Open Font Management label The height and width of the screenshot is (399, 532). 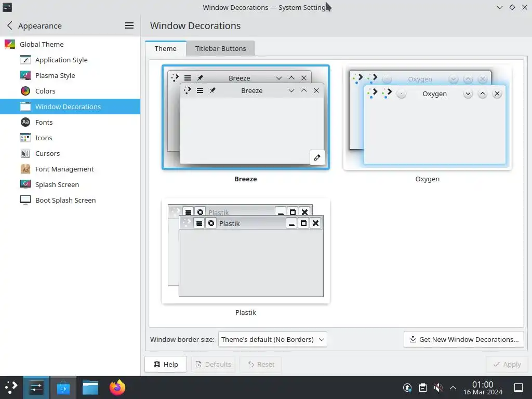pos(64,169)
